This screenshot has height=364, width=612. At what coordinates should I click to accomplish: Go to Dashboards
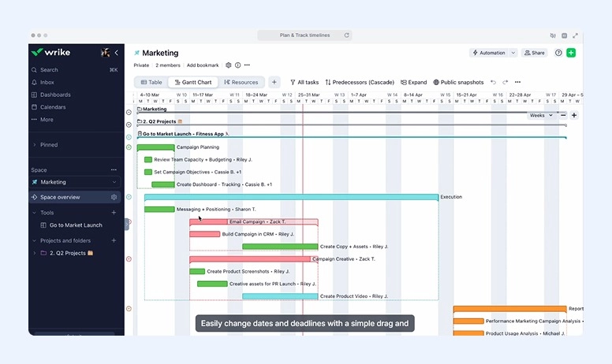[x=55, y=95]
